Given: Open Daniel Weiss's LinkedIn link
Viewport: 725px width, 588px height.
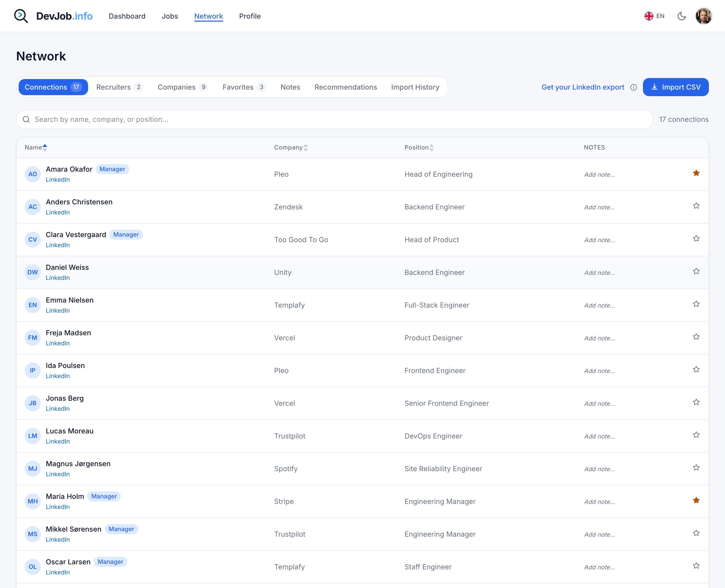Looking at the screenshot, I should [58, 278].
